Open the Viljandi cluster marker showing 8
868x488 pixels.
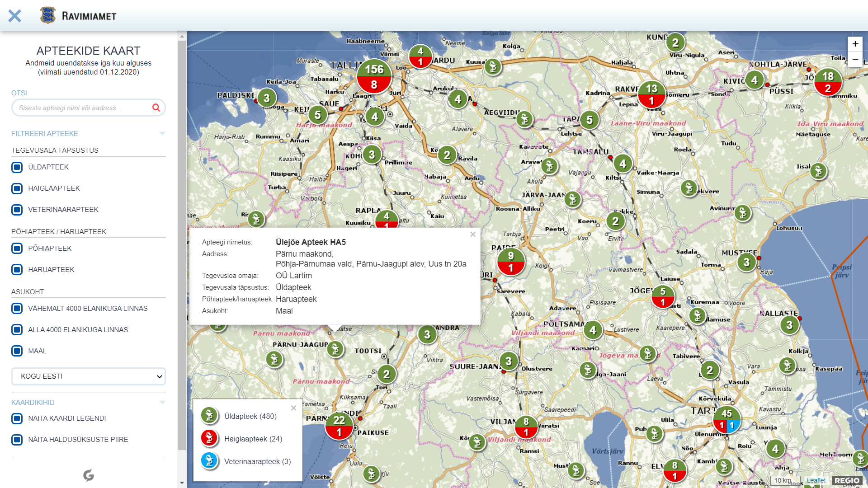[x=526, y=427]
